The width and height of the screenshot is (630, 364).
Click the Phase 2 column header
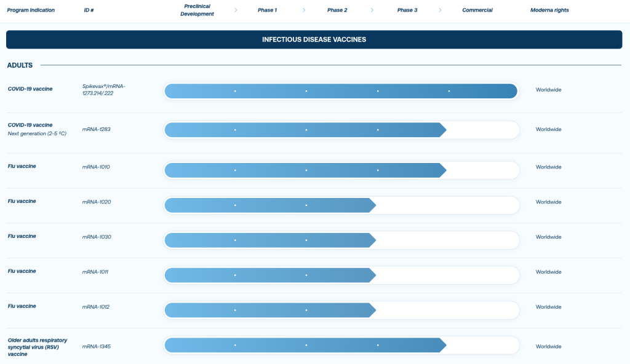[x=337, y=10]
